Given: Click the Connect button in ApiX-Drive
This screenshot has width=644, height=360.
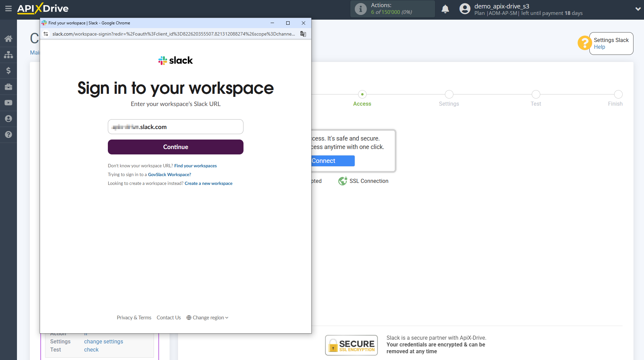Looking at the screenshot, I should pyautogui.click(x=333, y=161).
